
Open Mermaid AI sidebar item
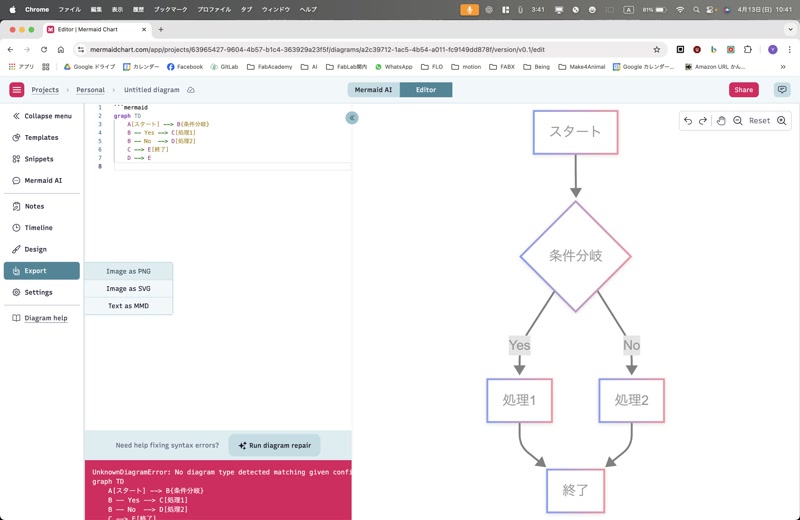click(x=37, y=180)
